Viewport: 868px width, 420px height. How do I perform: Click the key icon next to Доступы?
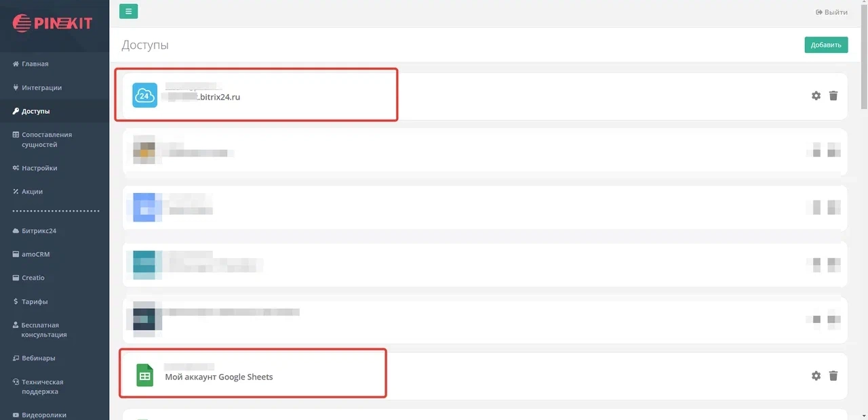[15, 110]
